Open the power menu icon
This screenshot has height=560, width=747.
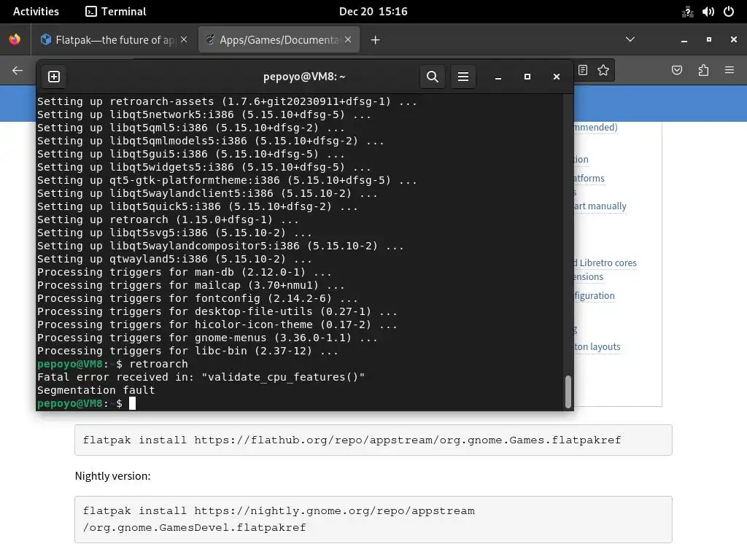729,12
